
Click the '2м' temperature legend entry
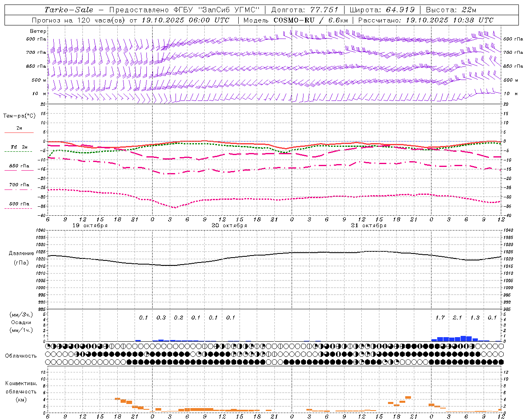tap(19, 128)
